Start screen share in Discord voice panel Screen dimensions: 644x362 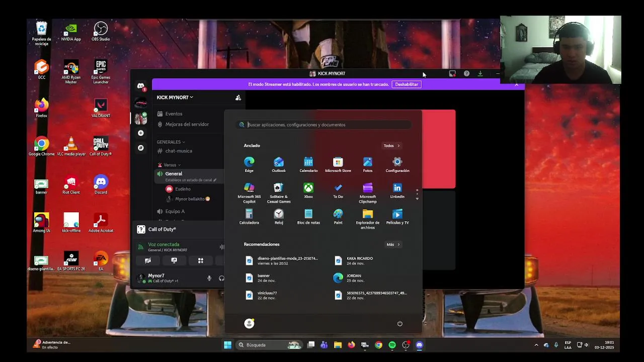(x=174, y=260)
